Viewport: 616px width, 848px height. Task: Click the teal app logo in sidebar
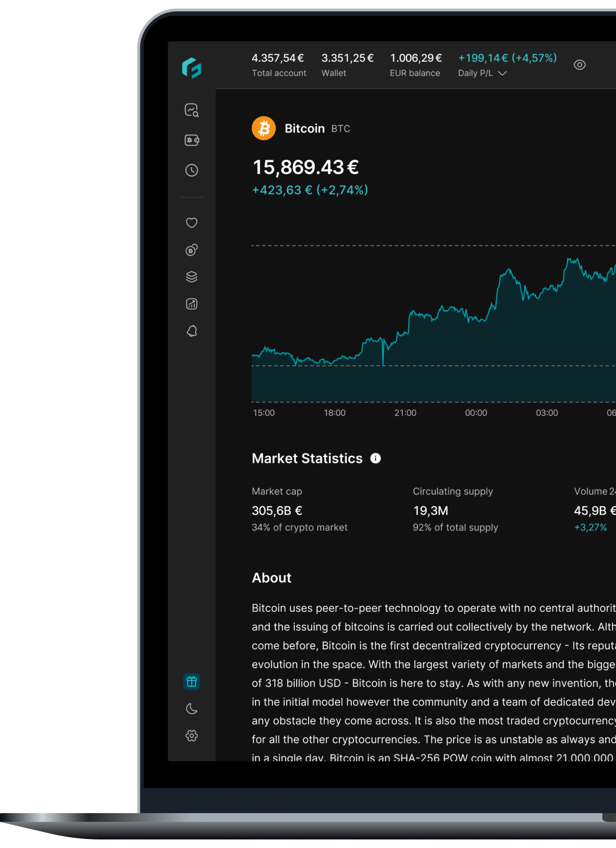(192, 68)
